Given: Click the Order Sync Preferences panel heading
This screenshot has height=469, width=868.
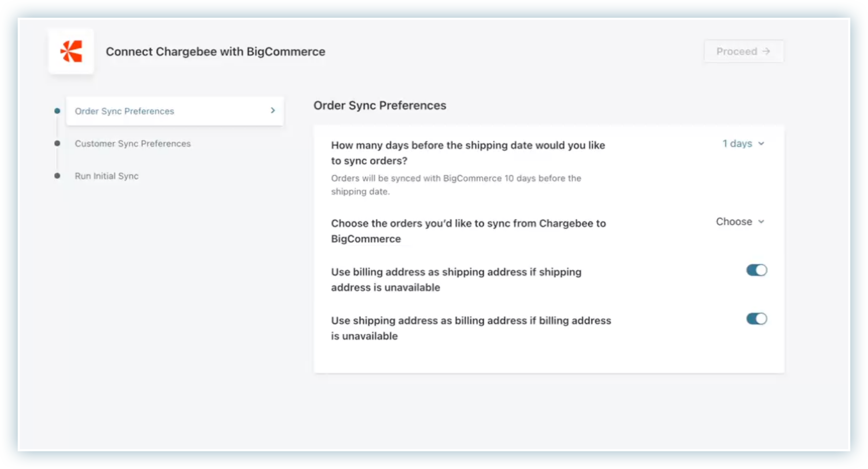Looking at the screenshot, I should 380,106.
